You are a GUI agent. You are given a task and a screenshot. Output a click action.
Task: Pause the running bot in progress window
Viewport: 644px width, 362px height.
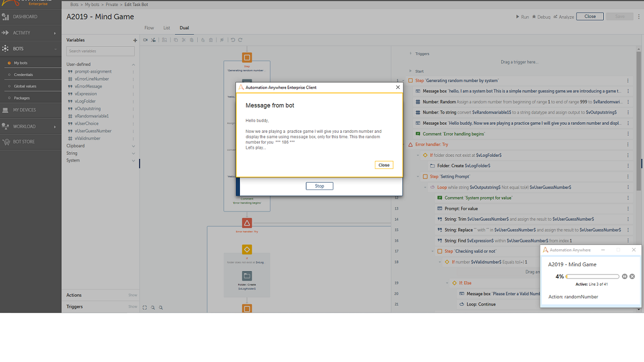[624, 277]
